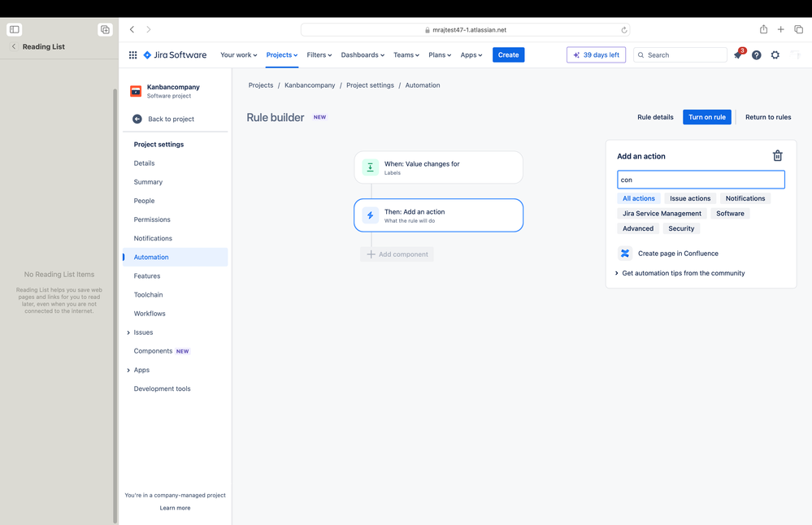Click the Jira Search field

[x=680, y=55]
